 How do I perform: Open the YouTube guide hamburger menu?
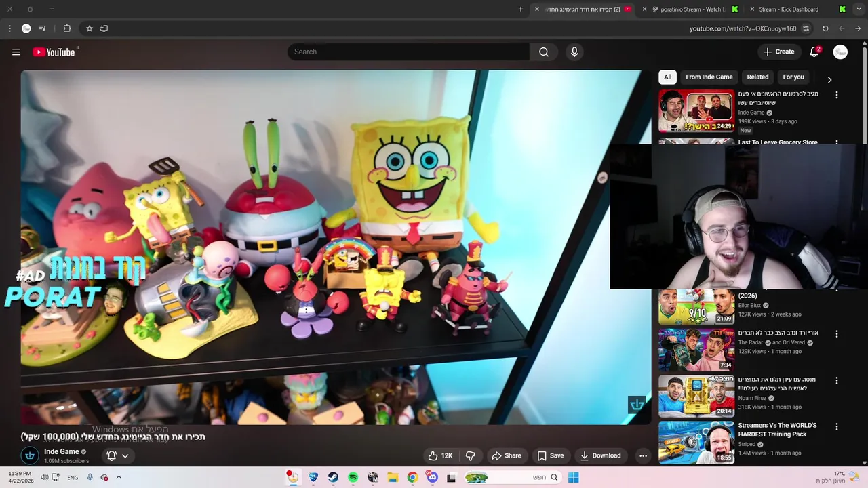coord(16,52)
